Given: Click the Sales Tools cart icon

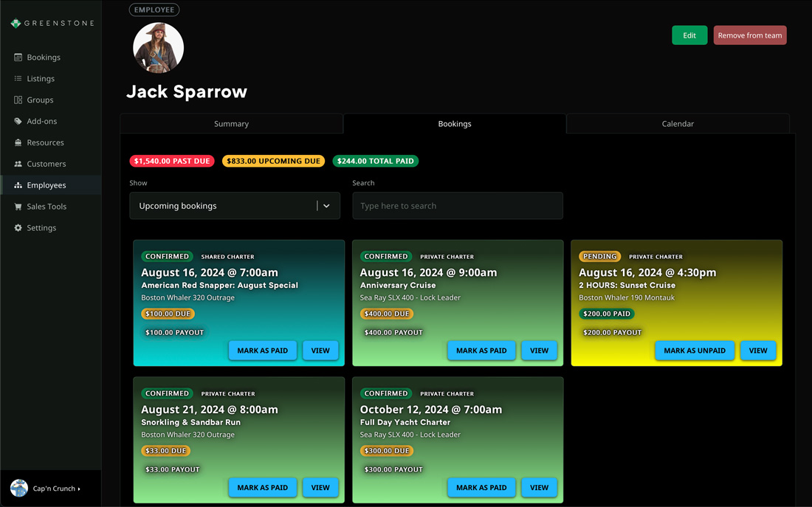Looking at the screenshot, I should [18, 207].
